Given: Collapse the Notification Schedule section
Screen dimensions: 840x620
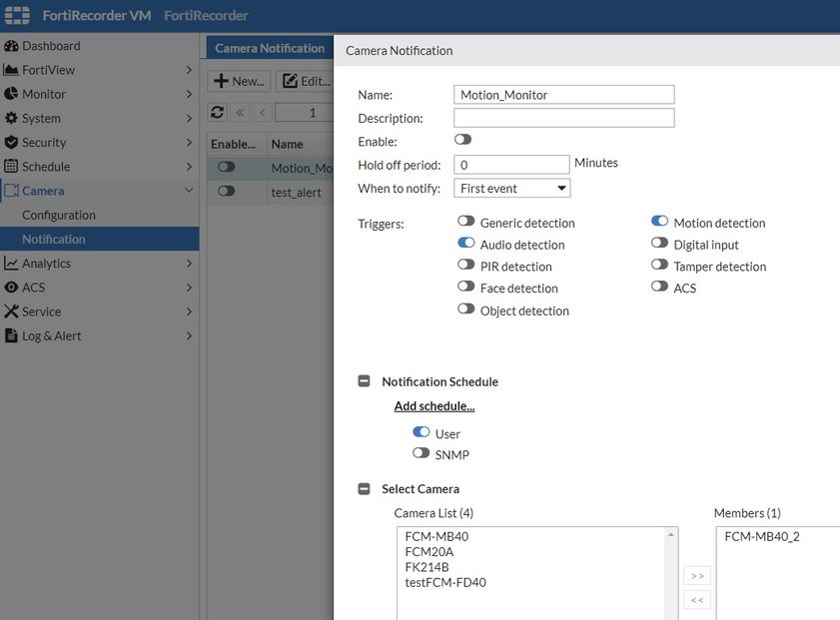Looking at the screenshot, I should pyautogui.click(x=364, y=381).
